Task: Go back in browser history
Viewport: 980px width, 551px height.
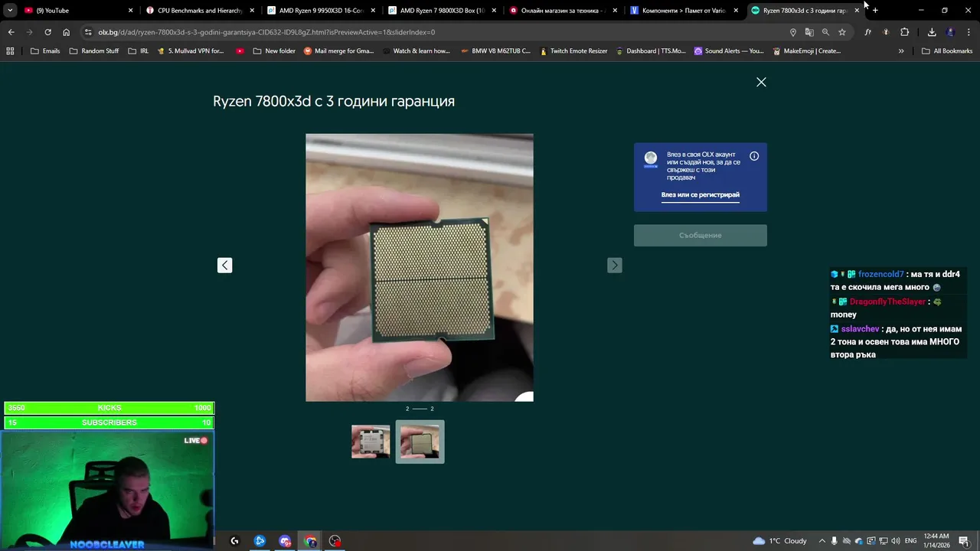Action: click(11, 32)
